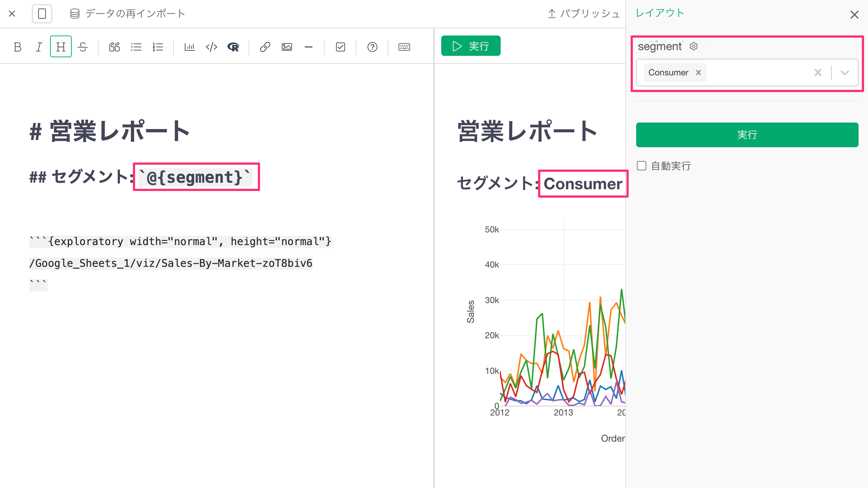Click the @{segment} variable in editor
The width and height of the screenshot is (868, 488).
coord(196,177)
